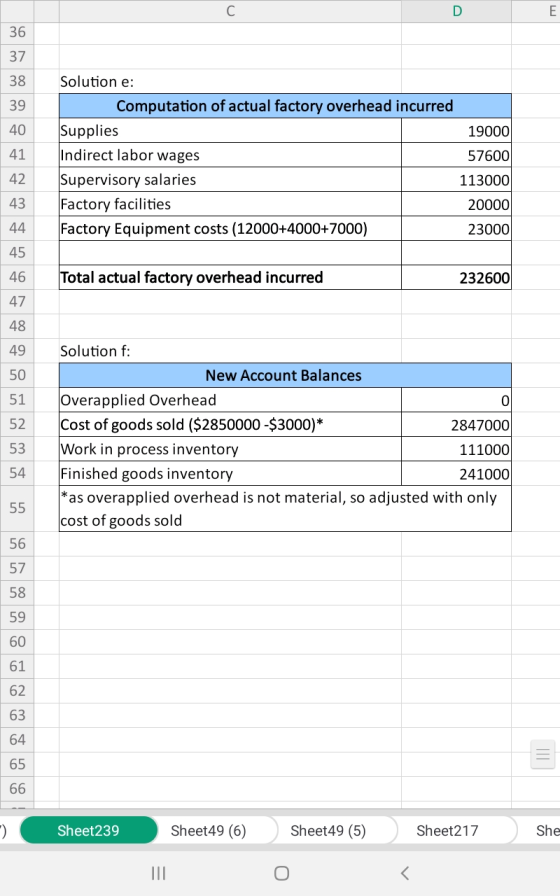Select the value 2847000 cell
This screenshot has width=560, height=896.
pyautogui.click(x=457, y=425)
